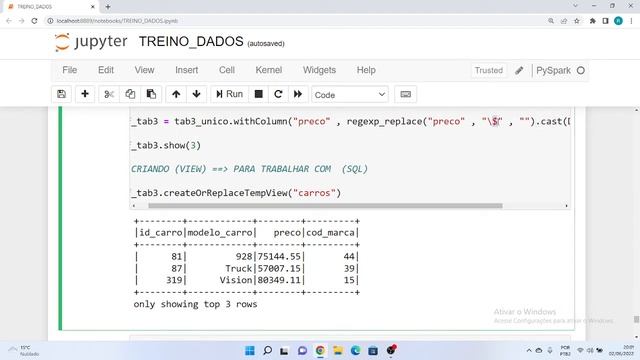Open the tab search chevron in Chrome

(x=576, y=6)
